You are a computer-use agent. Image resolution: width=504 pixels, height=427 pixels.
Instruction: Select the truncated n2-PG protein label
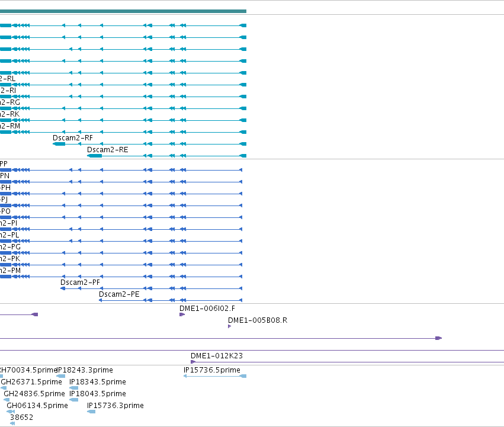pyautogui.click(x=10, y=247)
